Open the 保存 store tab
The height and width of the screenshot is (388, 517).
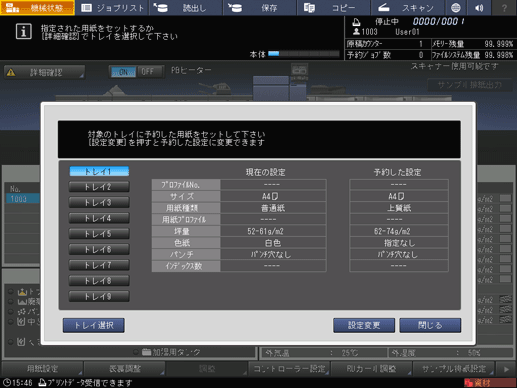[260, 8]
